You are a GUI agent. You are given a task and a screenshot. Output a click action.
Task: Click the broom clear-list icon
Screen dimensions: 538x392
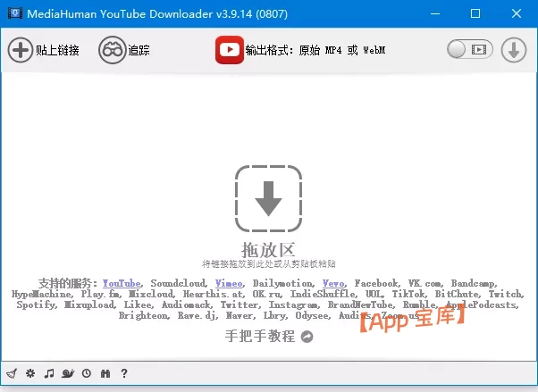coord(12,373)
